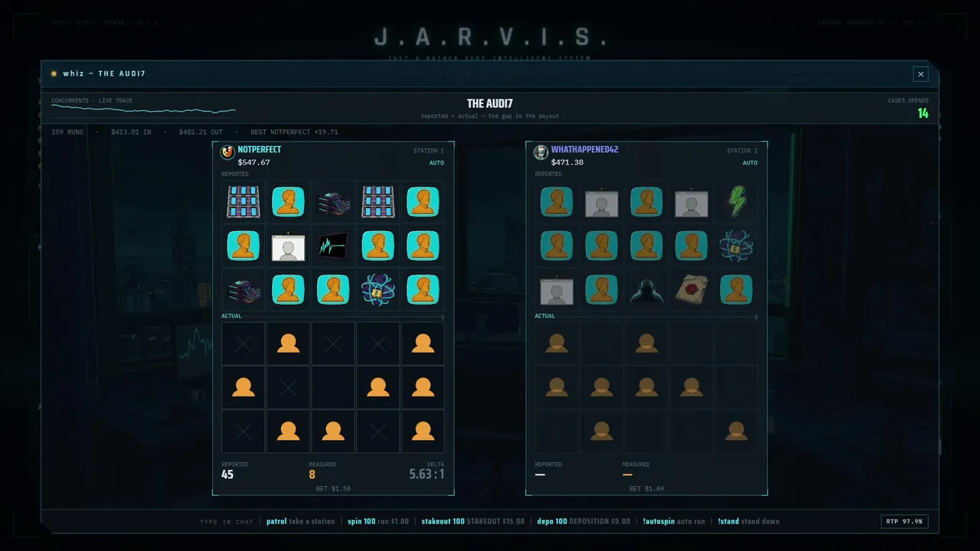980x551 pixels.
Task: Click the Reported value 45 on Station 1
Action: pyautogui.click(x=227, y=474)
